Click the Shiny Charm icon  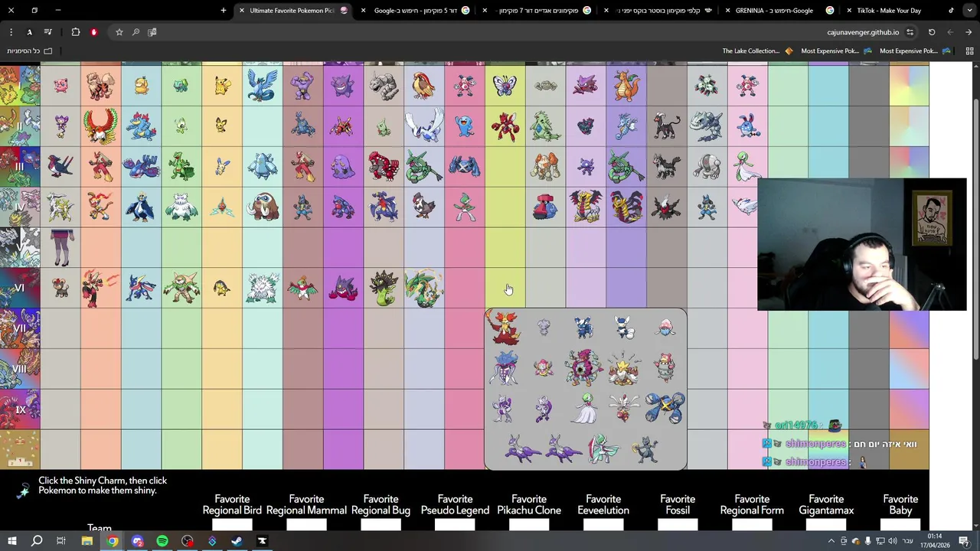tap(22, 490)
